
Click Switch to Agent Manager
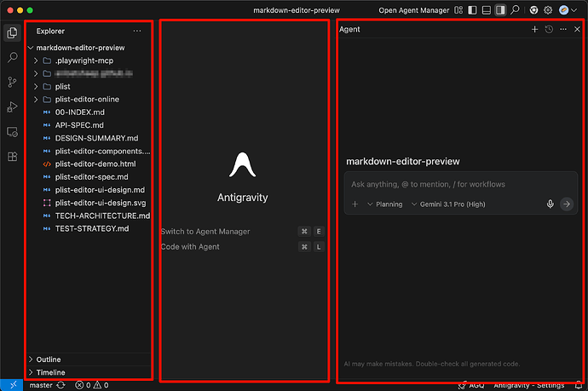[x=205, y=232]
